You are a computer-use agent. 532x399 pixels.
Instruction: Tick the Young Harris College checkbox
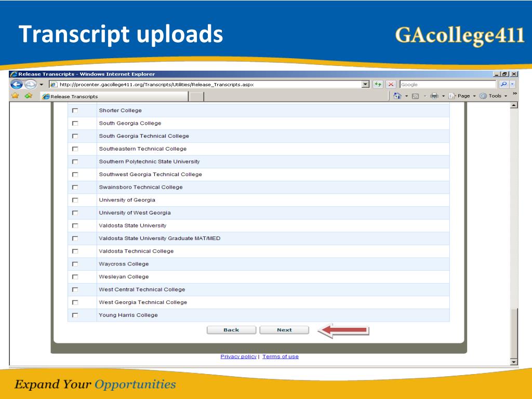coord(75,315)
